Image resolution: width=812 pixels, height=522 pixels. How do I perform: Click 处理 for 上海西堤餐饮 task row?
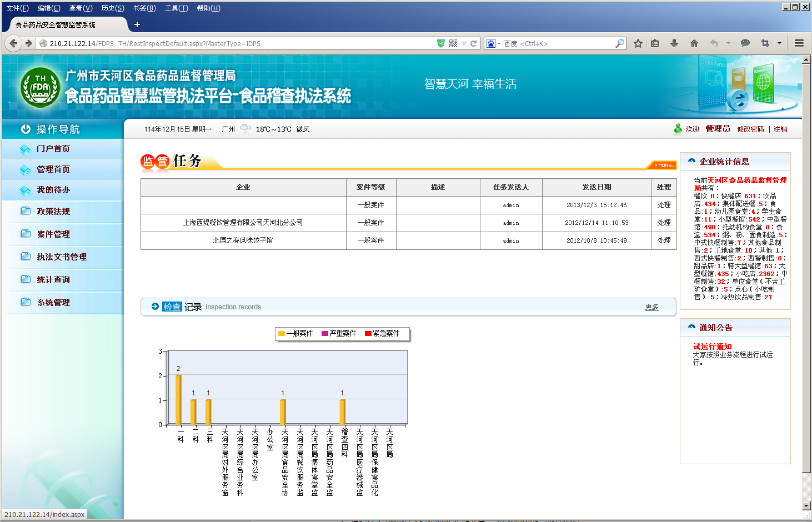pos(664,223)
